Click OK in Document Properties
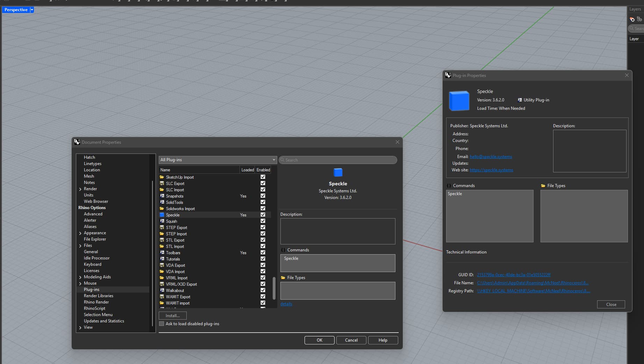 pos(320,340)
